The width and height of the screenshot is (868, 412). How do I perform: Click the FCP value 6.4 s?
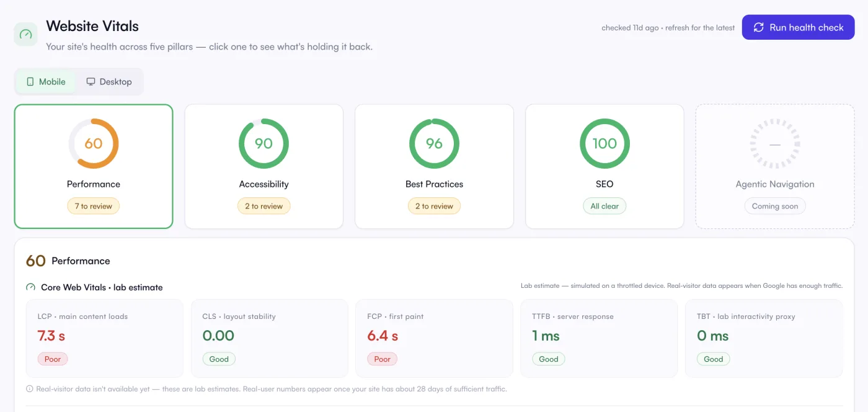pyautogui.click(x=383, y=336)
